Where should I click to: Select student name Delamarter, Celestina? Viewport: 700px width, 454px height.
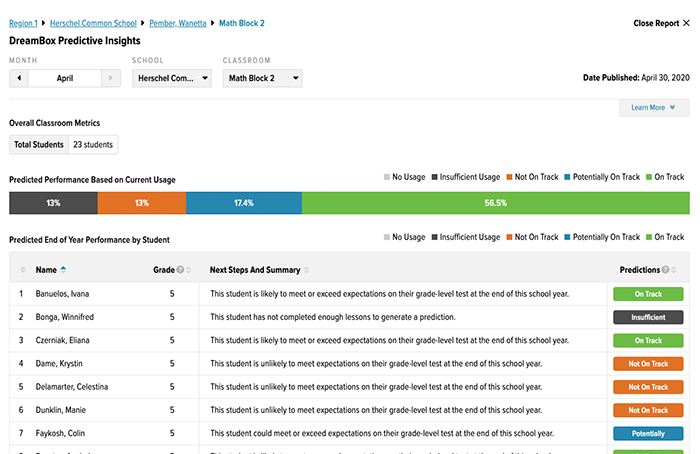pos(72,387)
